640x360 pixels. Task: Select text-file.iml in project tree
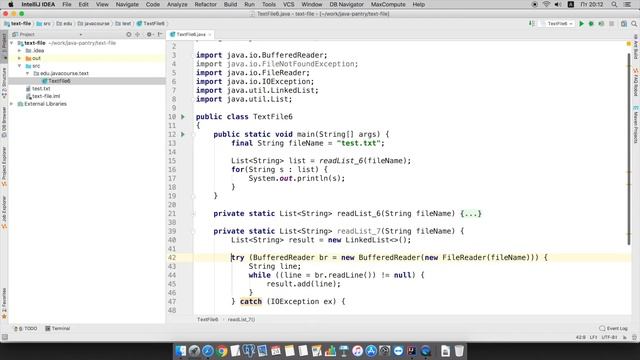click(x=43, y=96)
